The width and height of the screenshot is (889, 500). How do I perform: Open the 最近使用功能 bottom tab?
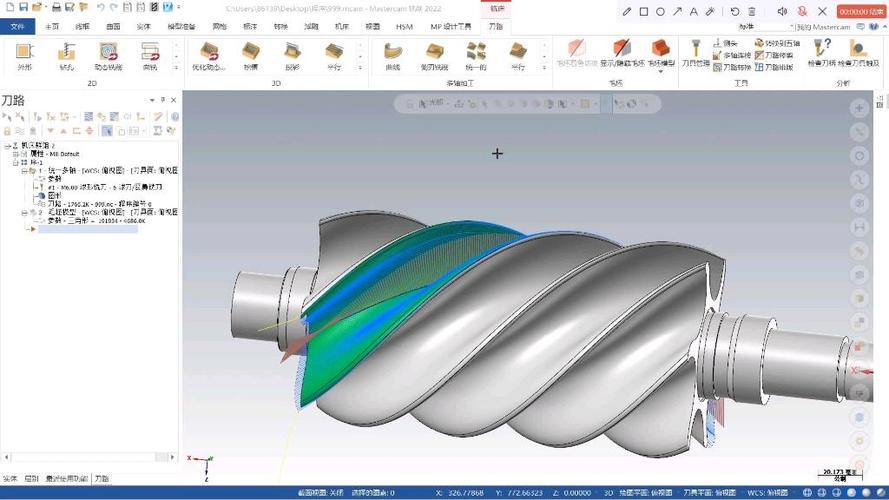pos(67,478)
